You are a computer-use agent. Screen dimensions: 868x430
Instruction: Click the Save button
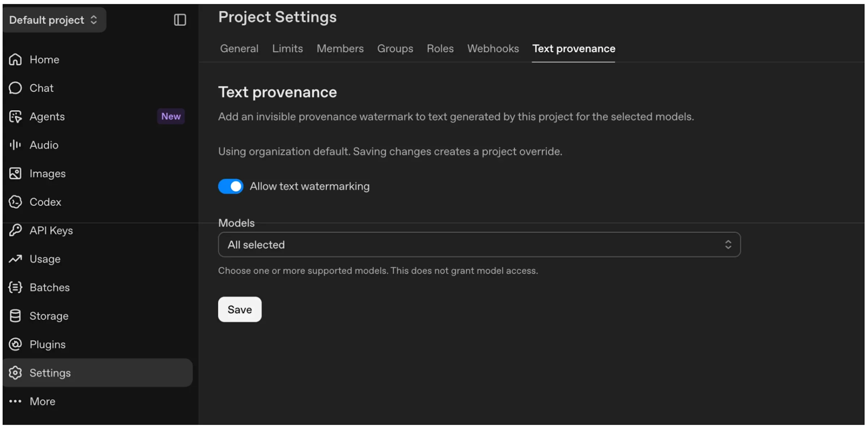[240, 310]
